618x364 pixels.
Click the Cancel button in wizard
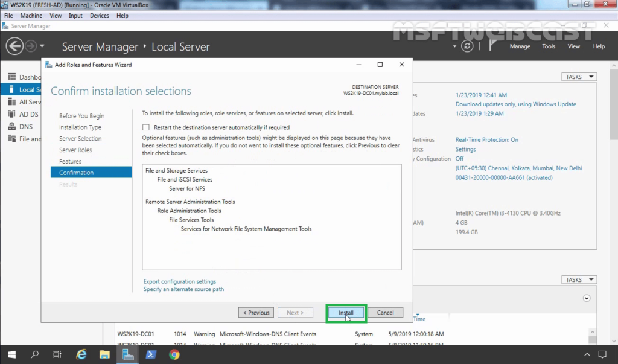pos(385,313)
